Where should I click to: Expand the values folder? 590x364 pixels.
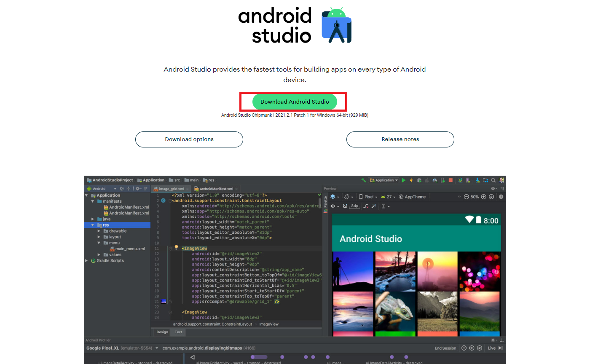point(99,254)
